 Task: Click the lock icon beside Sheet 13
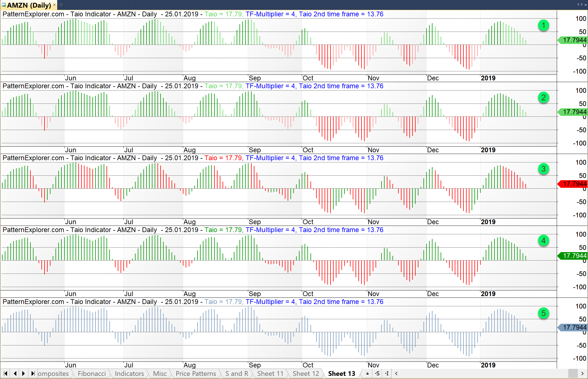click(367, 374)
